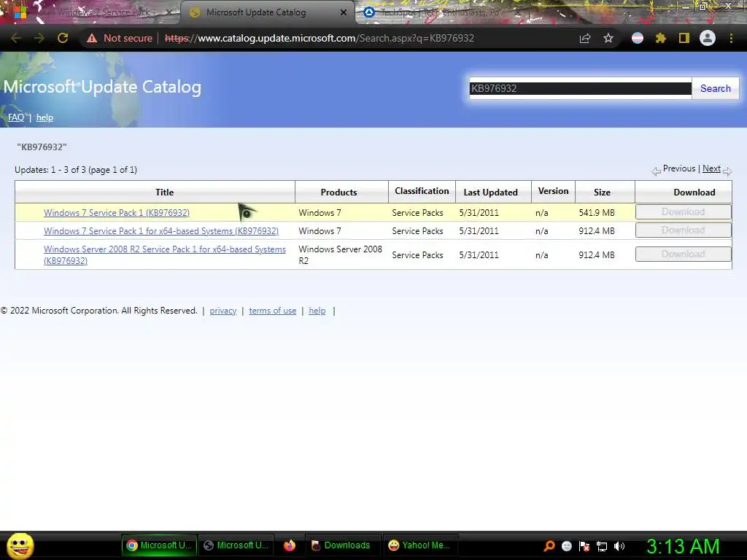
Task: Open the Yahoo! Messenger taskbar item
Action: point(419,545)
